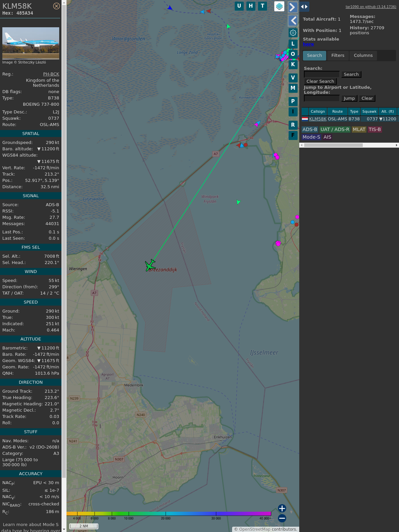Screen dimensions: 399x532
Task: Click the Clear button next to Jump
Action: pyautogui.click(x=367, y=98)
